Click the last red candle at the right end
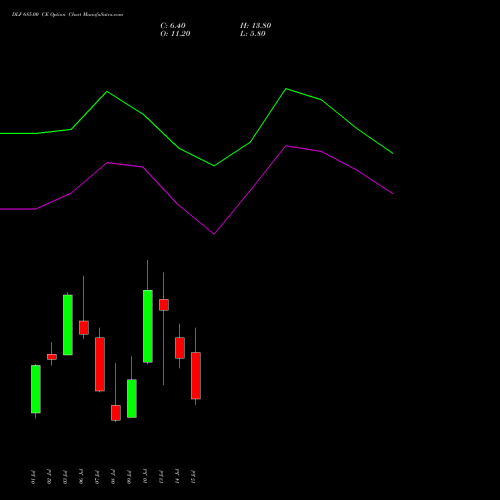 [196, 375]
